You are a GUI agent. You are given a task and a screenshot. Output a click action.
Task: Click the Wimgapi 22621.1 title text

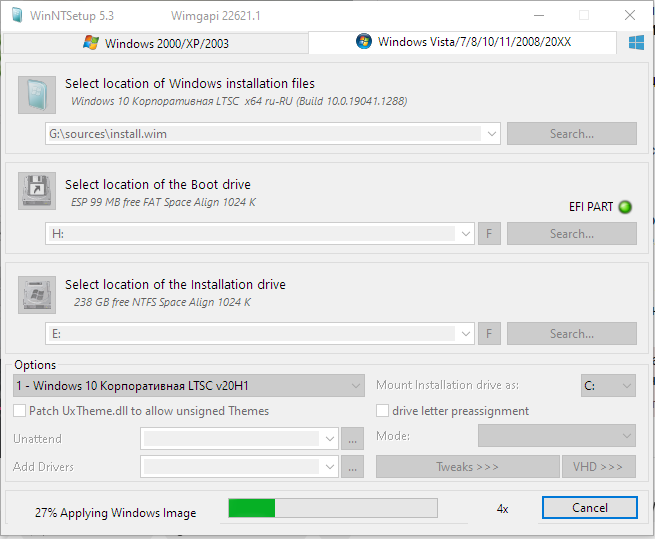[x=216, y=16]
